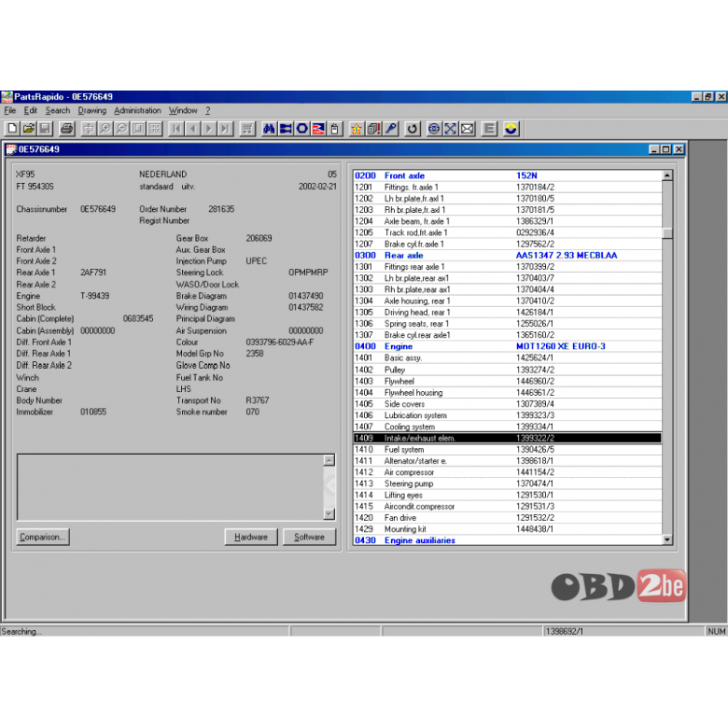Select row 1403 Flywheel

[x=508, y=381]
